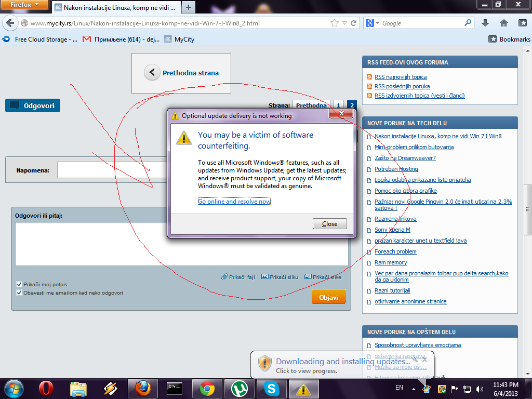This screenshot has height=399, width=532.
Task: Open the Ram memory link
Action: (x=391, y=262)
